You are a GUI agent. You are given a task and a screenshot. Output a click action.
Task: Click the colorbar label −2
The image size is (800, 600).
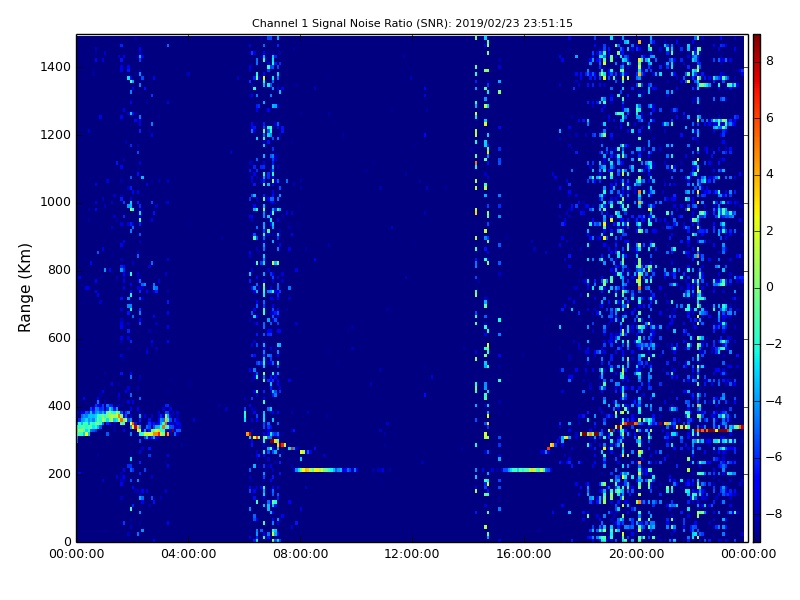tap(774, 344)
